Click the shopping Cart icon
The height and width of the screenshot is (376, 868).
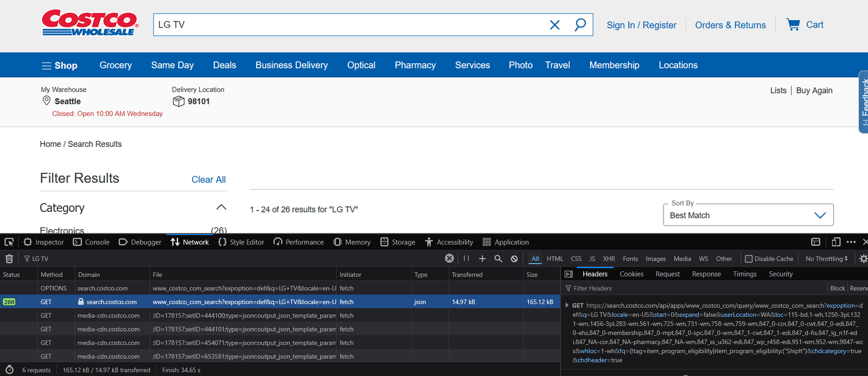pyautogui.click(x=793, y=25)
